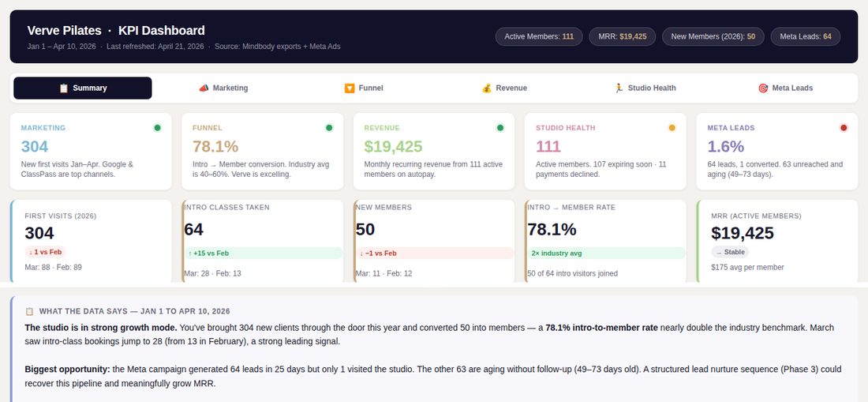Click the runner icon on Studio Health tab
Screen dimensions: 868x402
[x=619, y=88]
